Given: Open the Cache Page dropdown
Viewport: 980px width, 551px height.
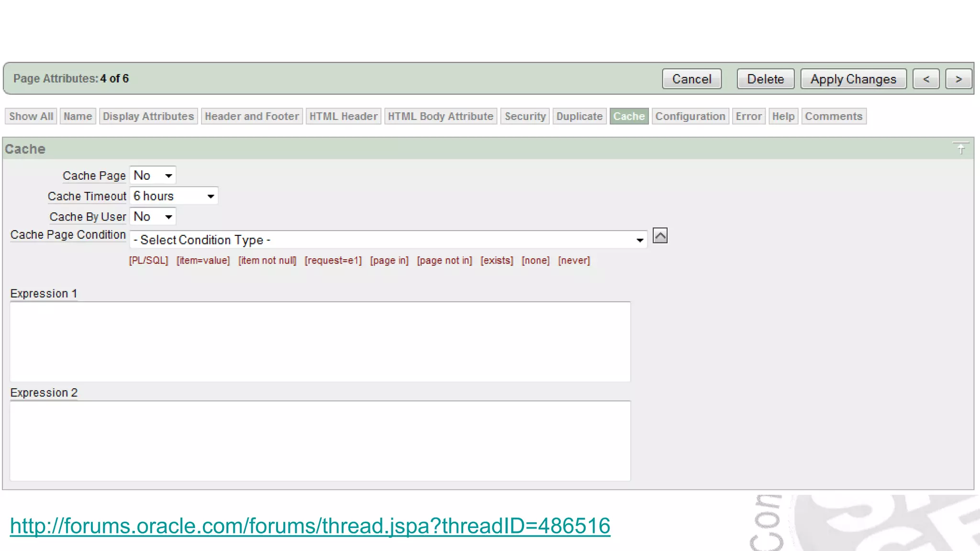Looking at the screenshot, I should tap(153, 175).
